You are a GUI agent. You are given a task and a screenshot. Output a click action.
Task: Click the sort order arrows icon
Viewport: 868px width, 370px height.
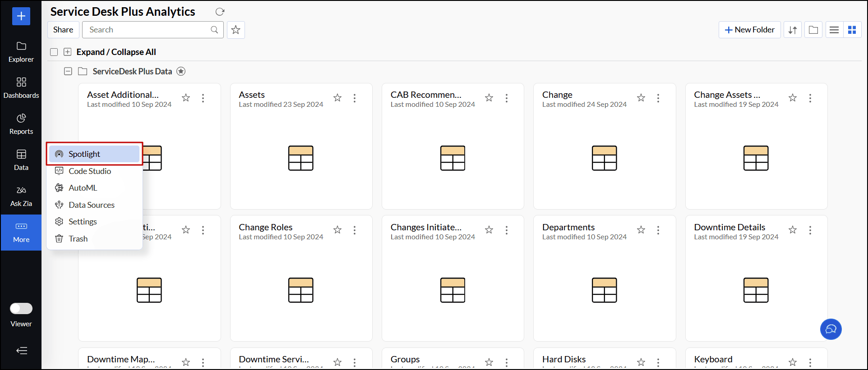pyautogui.click(x=793, y=30)
